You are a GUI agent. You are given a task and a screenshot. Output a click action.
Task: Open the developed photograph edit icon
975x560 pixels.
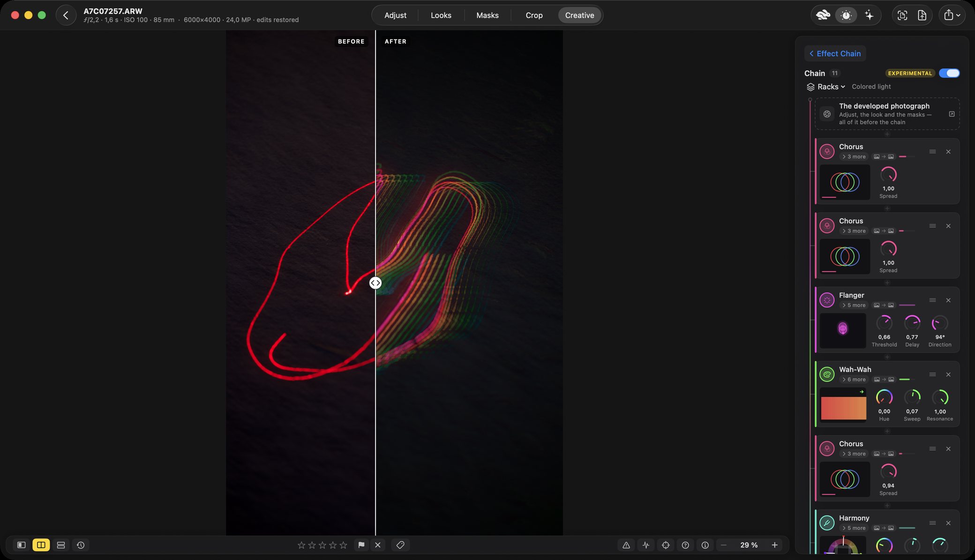[x=952, y=114]
